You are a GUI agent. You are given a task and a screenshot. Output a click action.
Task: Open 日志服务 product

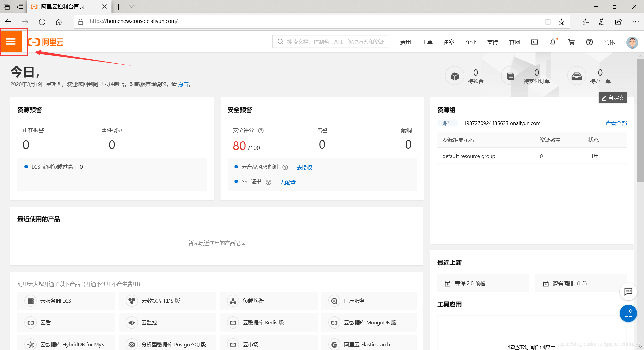pos(369,301)
